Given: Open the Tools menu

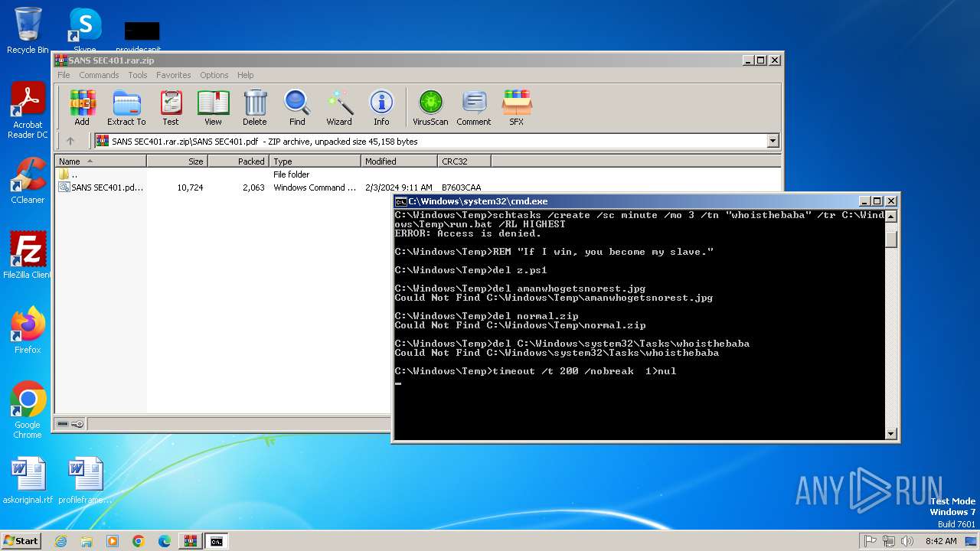Looking at the screenshot, I should click(138, 75).
